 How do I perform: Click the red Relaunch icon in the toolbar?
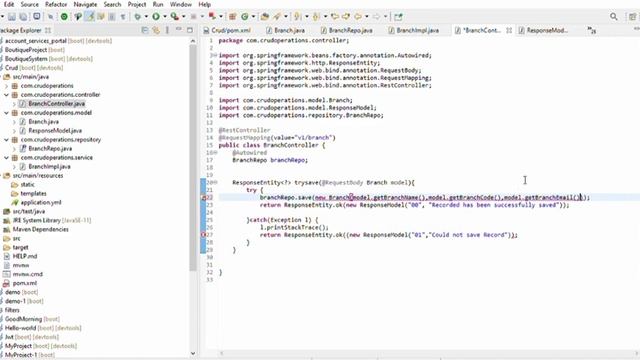point(212,17)
